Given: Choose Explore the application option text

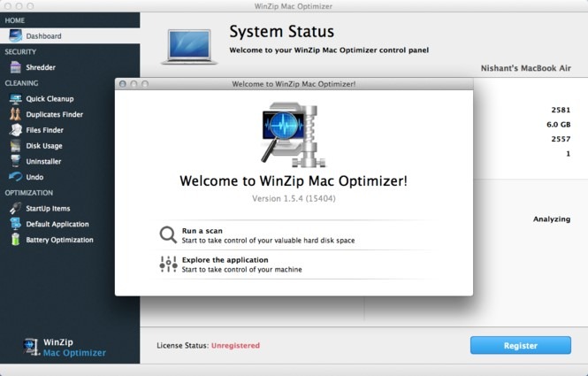Looking at the screenshot, I should (225, 260).
